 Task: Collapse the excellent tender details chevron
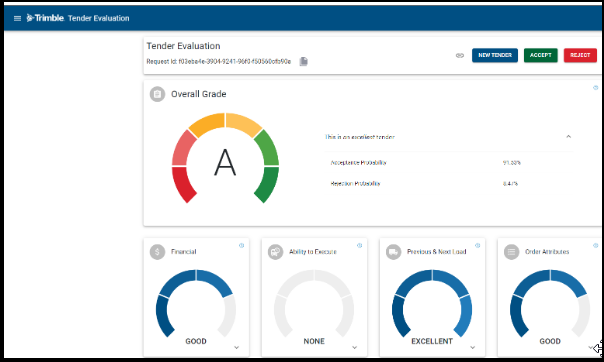pyautogui.click(x=569, y=136)
